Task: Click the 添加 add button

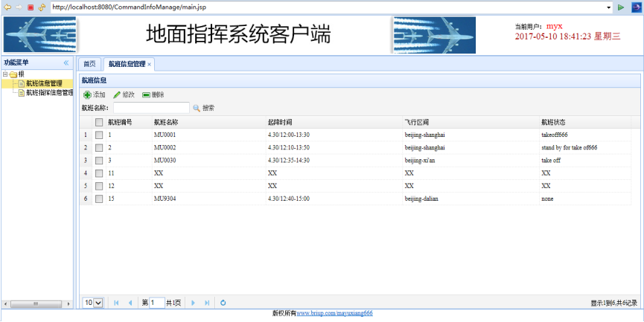Action: [95, 94]
